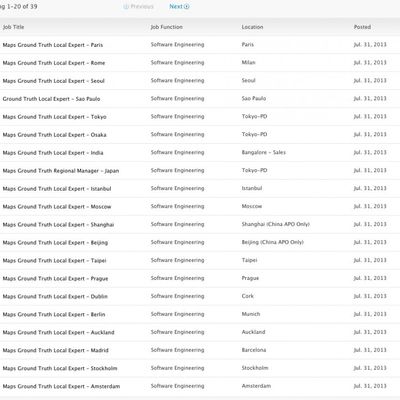Open Maps Ground Truth Local Expert – Amsterdam

point(61,387)
